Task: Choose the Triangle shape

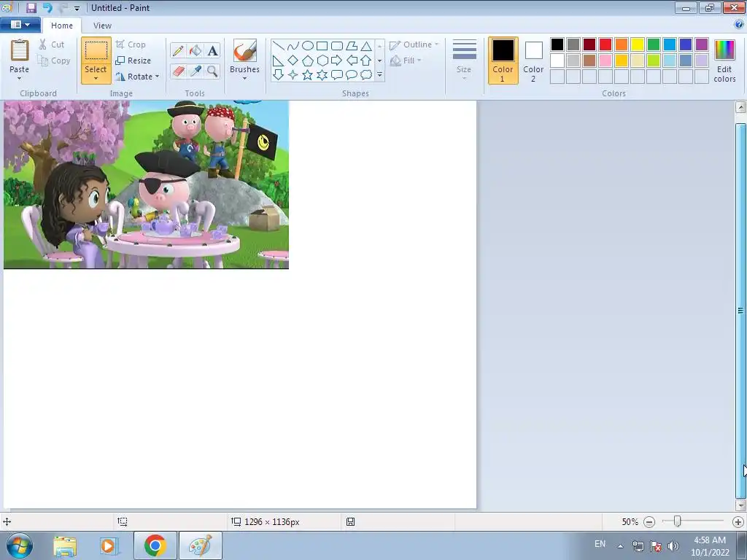Action: (x=366, y=46)
